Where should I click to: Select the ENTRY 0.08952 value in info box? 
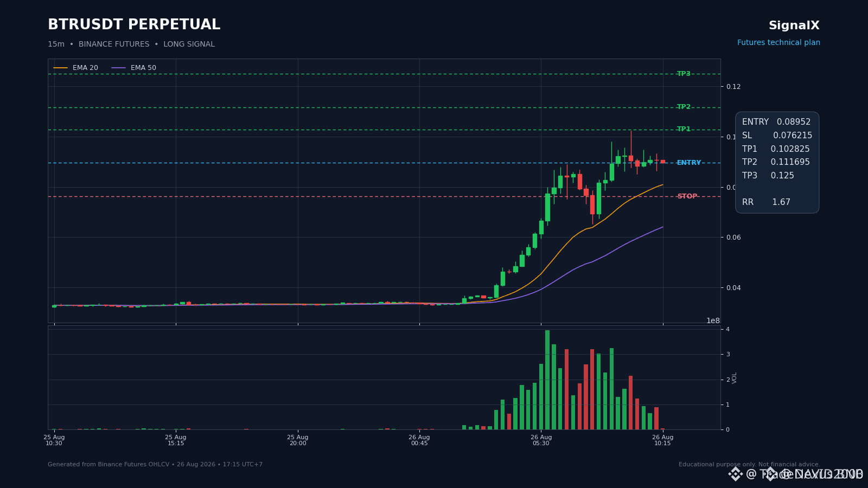776,122
